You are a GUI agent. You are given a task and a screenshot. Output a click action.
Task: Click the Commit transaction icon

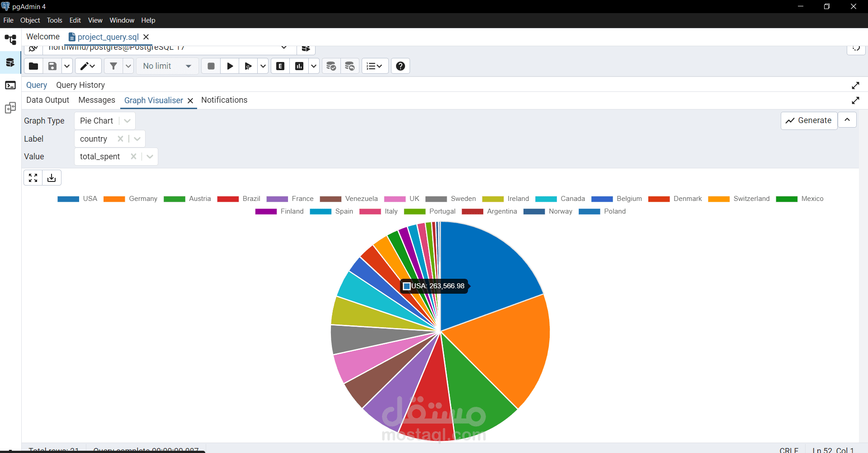click(331, 66)
